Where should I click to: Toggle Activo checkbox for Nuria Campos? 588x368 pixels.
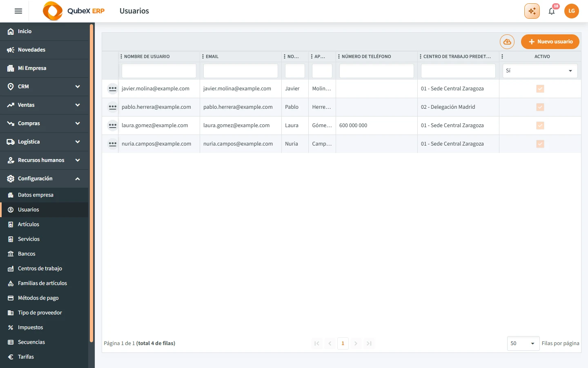click(540, 144)
